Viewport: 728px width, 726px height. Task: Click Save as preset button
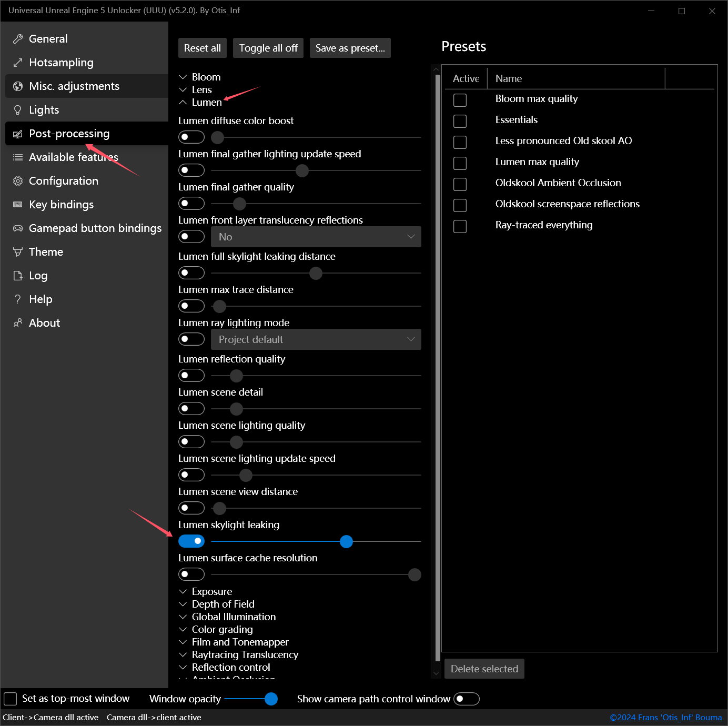pos(350,48)
